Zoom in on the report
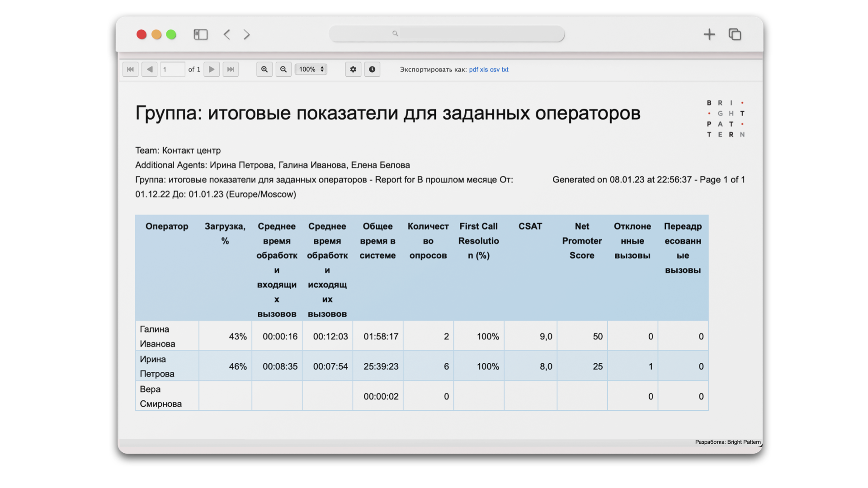The width and height of the screenshot is (868, 488). coord(264,69)
